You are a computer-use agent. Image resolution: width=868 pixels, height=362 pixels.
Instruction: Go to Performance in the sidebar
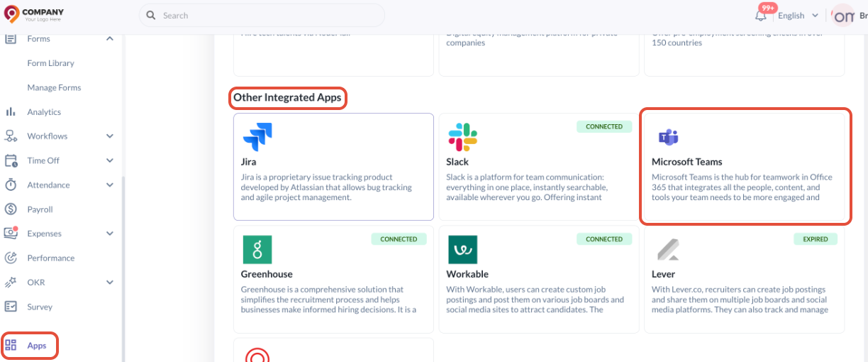pyautogui.click(x=51, y=258)
